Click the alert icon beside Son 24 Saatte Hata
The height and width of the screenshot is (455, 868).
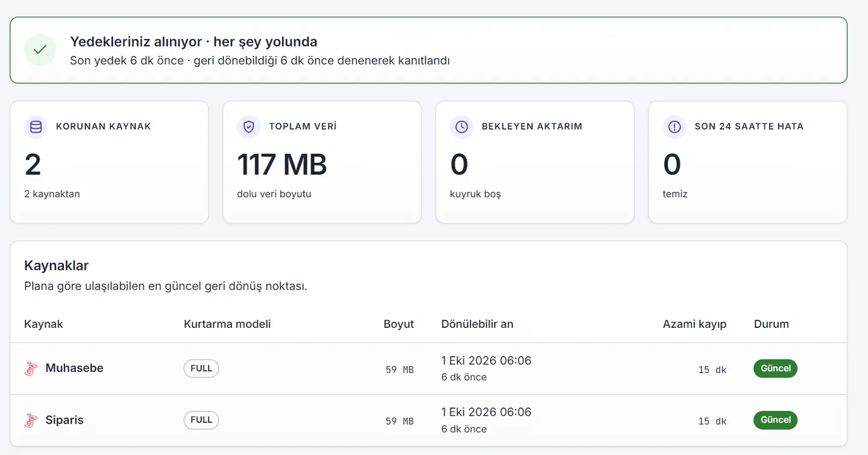pos(675,127)
